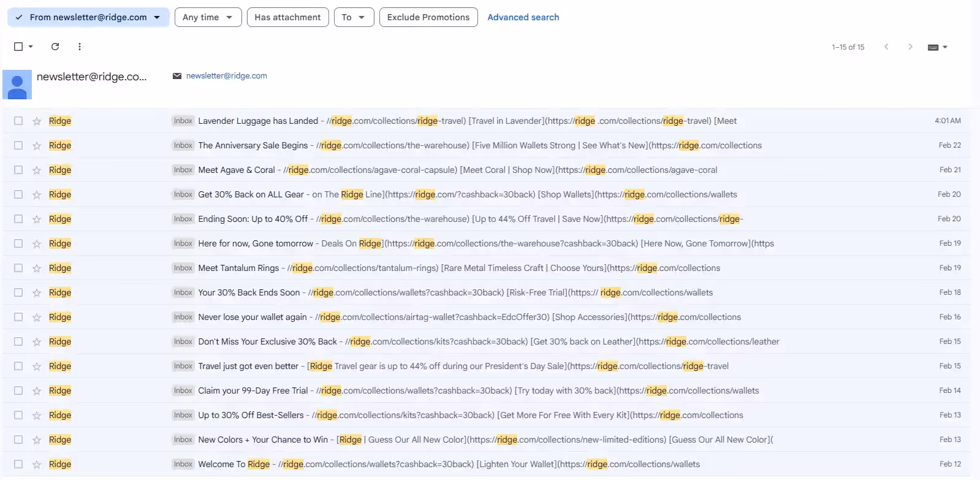This screenshot has height=480, width=980.
Task: Click the 1–15 of 15 page counter
Action: click(848, 47)
